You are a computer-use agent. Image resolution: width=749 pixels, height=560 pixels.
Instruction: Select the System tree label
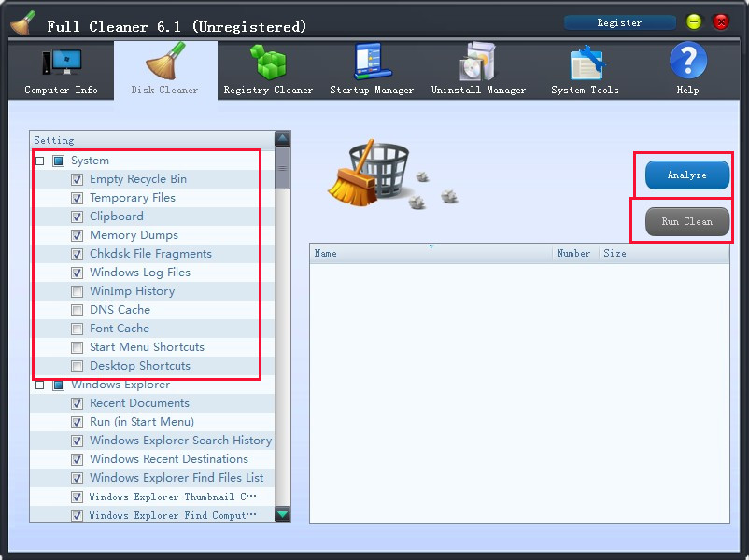(x=90, y=161)
